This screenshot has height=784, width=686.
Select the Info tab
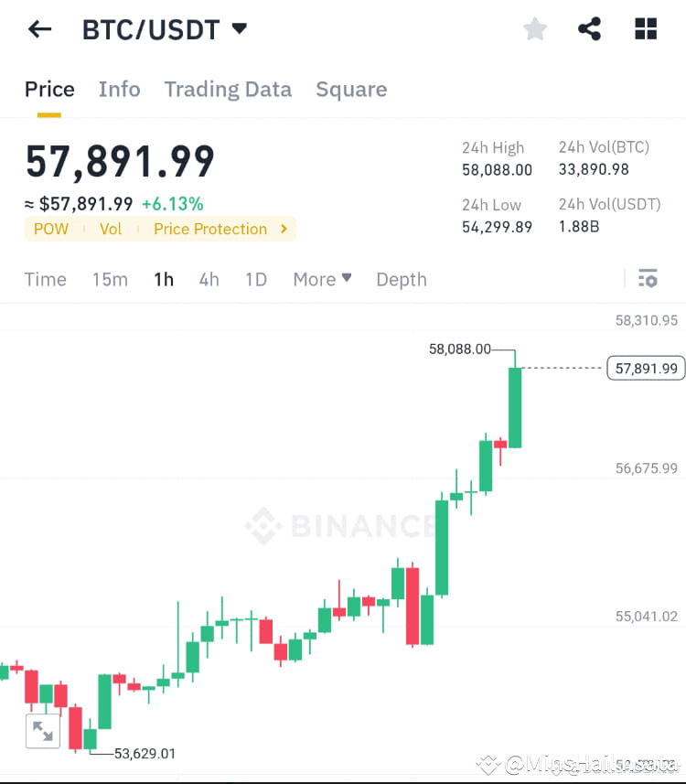pyautogui.click(x=119, y=89)
